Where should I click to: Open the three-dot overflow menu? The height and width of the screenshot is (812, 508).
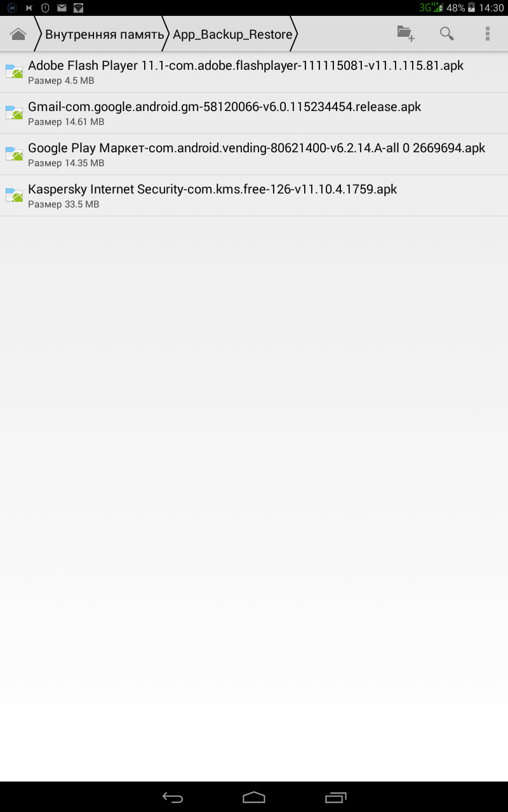[487, 34]
